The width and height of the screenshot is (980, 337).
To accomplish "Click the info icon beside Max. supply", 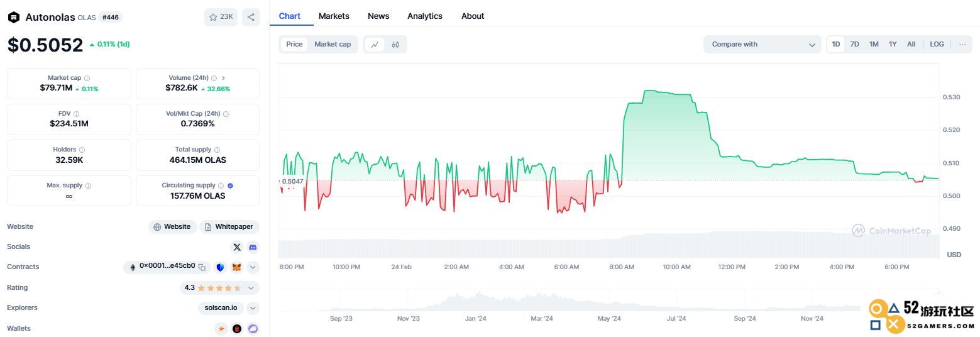I will (88, 185).
